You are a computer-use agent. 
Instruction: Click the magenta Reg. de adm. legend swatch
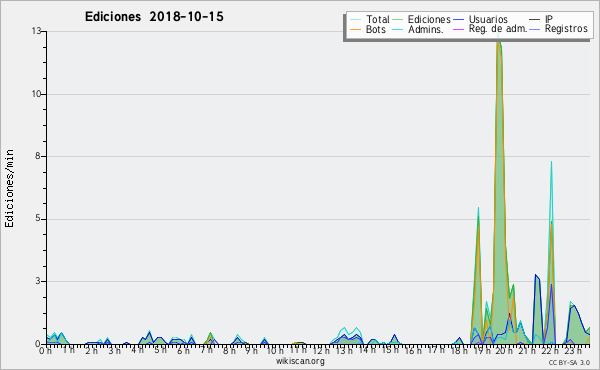458,29
